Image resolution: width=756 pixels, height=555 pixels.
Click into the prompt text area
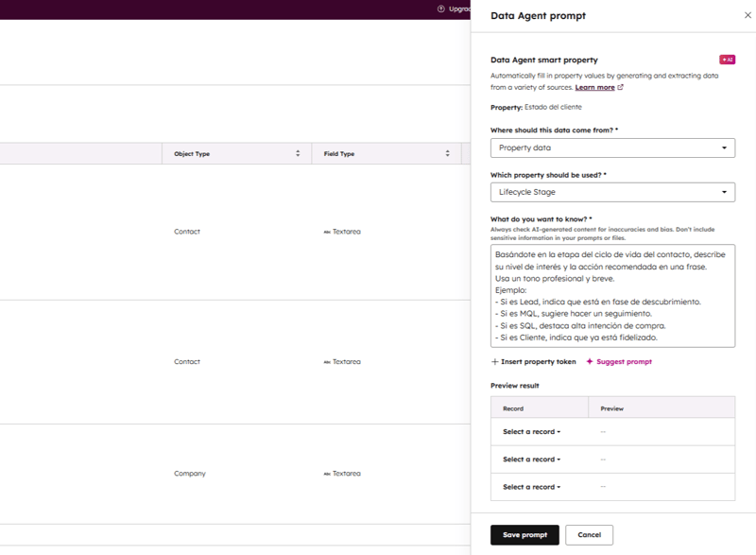coord(612,296)
